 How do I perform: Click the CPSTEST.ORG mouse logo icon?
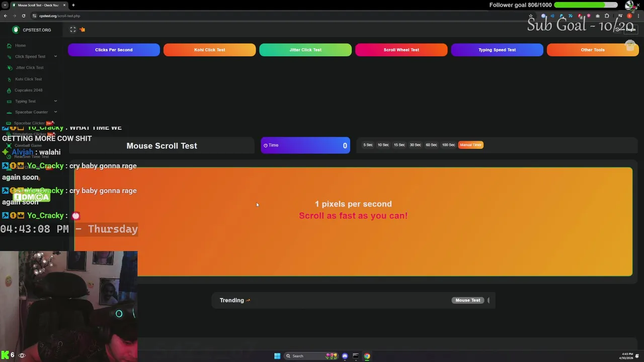pyautogui.click(x=16, y=30)
